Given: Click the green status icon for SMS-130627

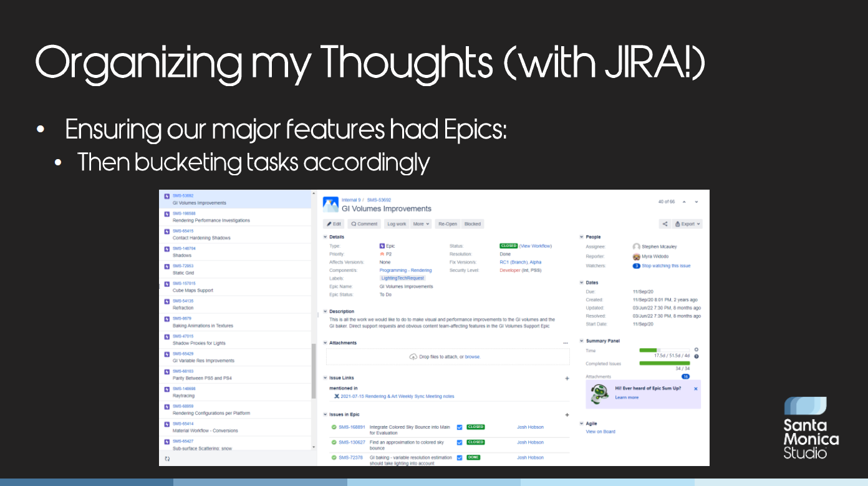Looking at the screenshot, I should tap(334, 442).
